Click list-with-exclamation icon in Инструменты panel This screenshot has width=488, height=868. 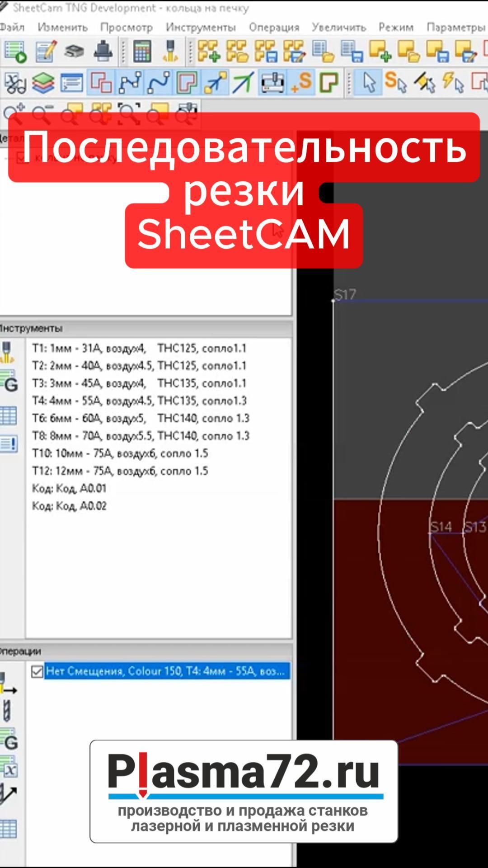(x=9, y=444)
